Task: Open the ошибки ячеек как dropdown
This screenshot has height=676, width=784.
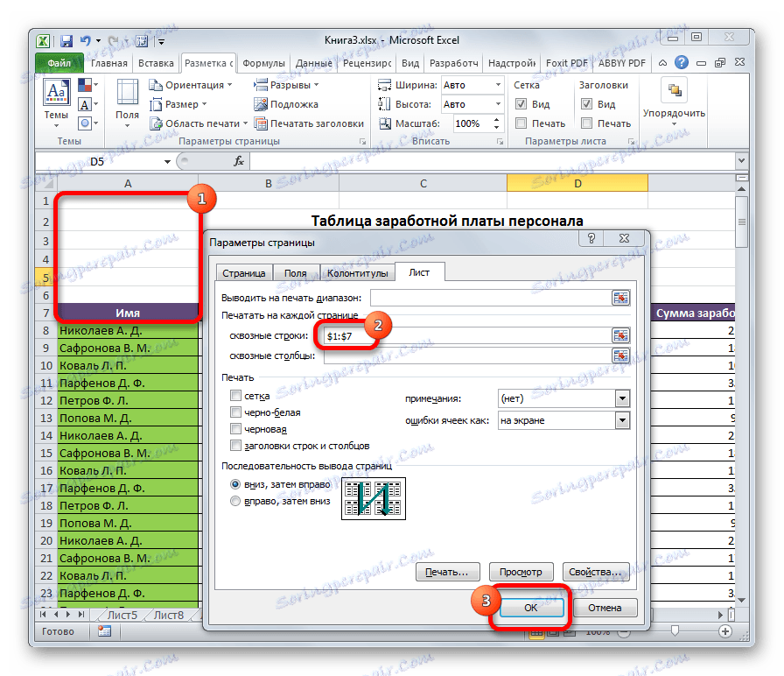Action: pos(622,419)
